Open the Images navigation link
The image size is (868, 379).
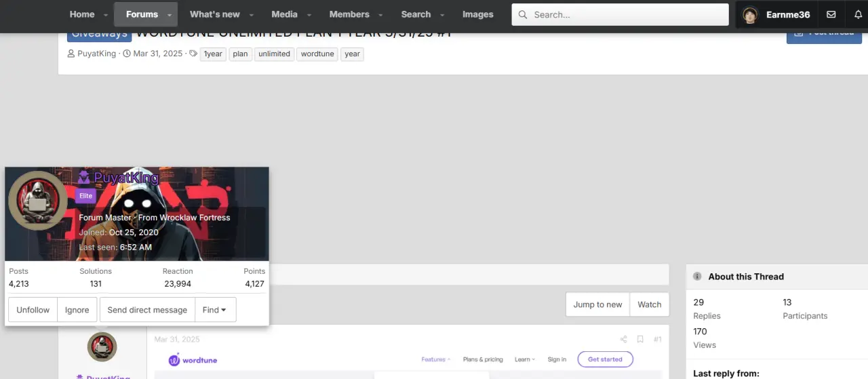478,14
